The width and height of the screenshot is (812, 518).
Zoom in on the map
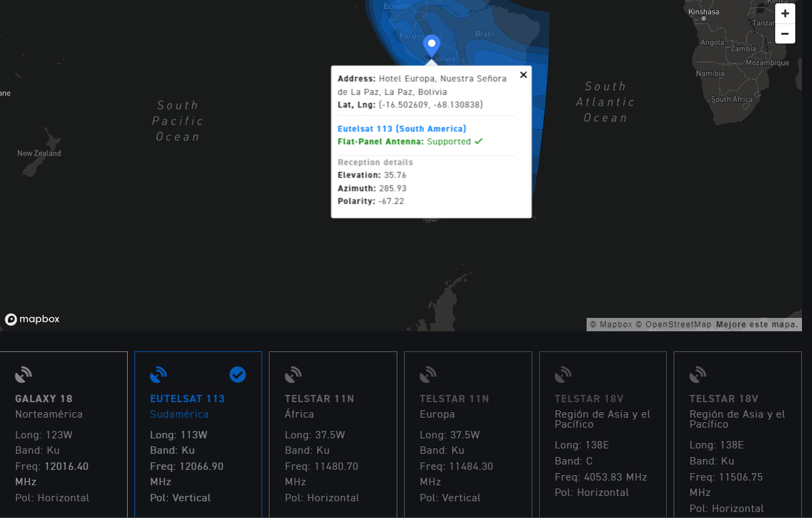tap(785, 13)
